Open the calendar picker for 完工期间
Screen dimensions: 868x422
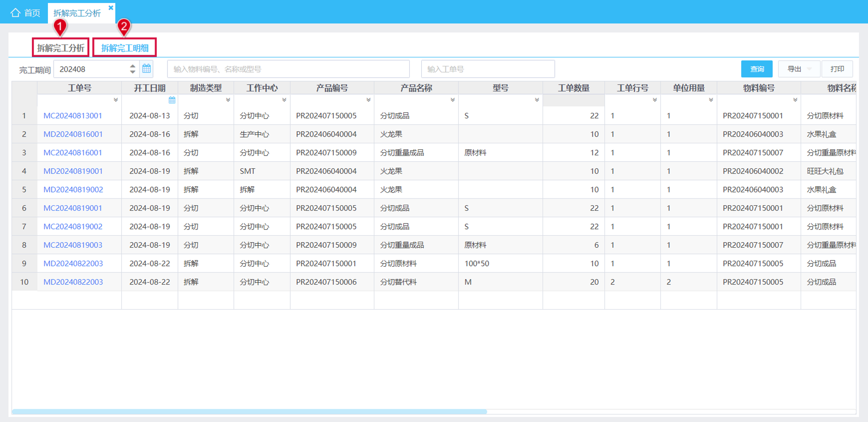tap(147, 69)
